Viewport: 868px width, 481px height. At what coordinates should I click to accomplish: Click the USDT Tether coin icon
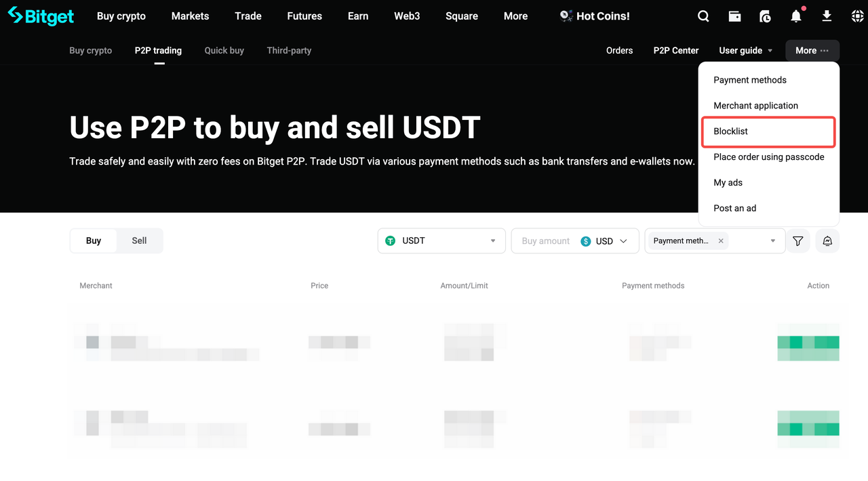[390, 240]
